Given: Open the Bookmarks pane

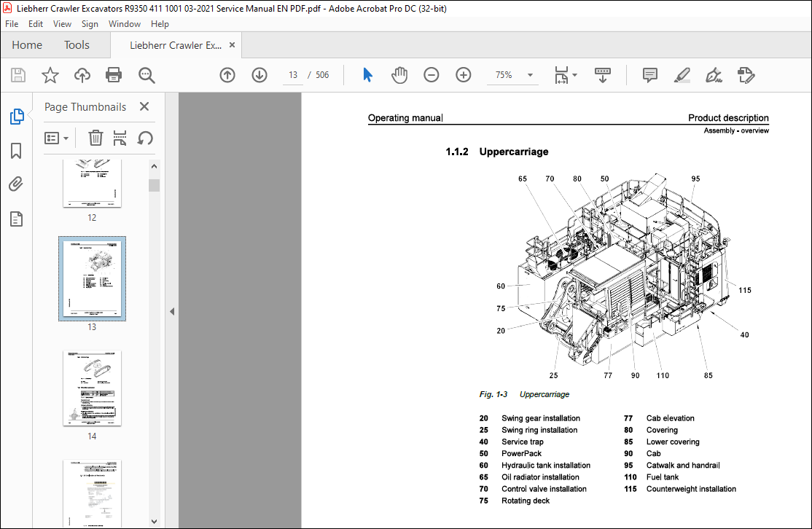Looking at the screenshot, I should pyautogui.click(x=16, y=151).
